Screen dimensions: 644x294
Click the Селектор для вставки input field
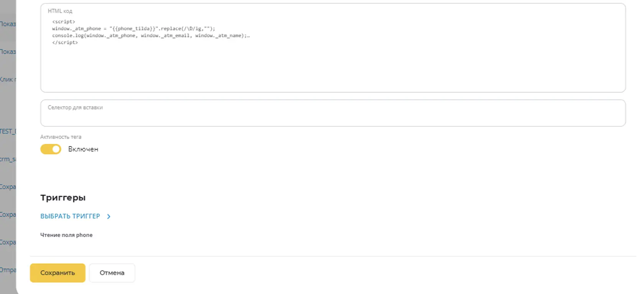pos(333,113)
